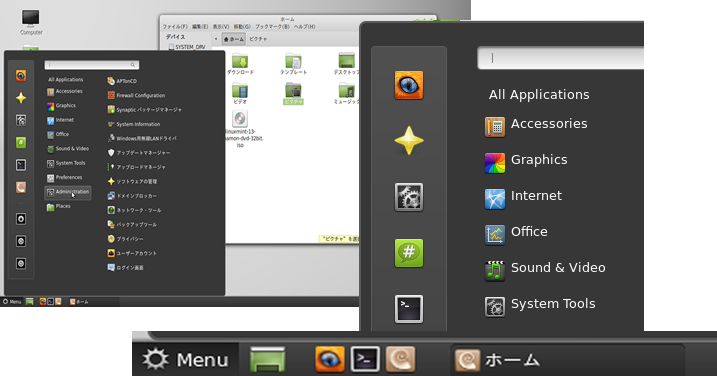
Task: Select the テンプレート folder
Action: pos(293,64)
